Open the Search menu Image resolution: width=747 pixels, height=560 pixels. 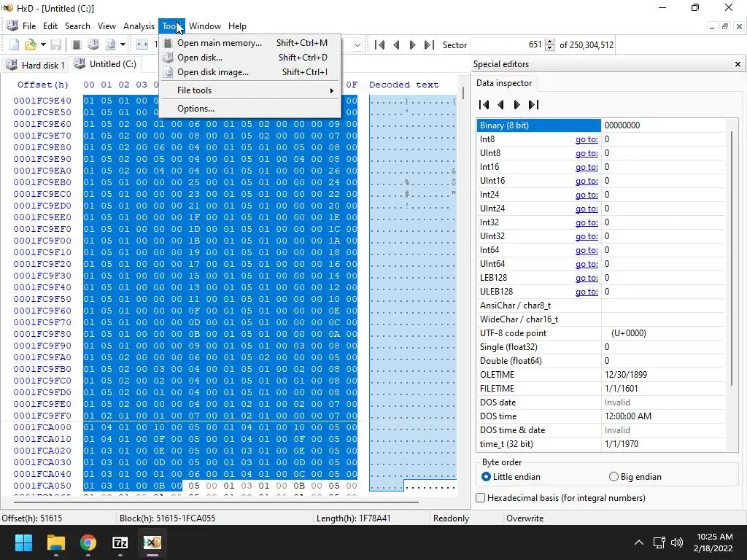point(77,26)
